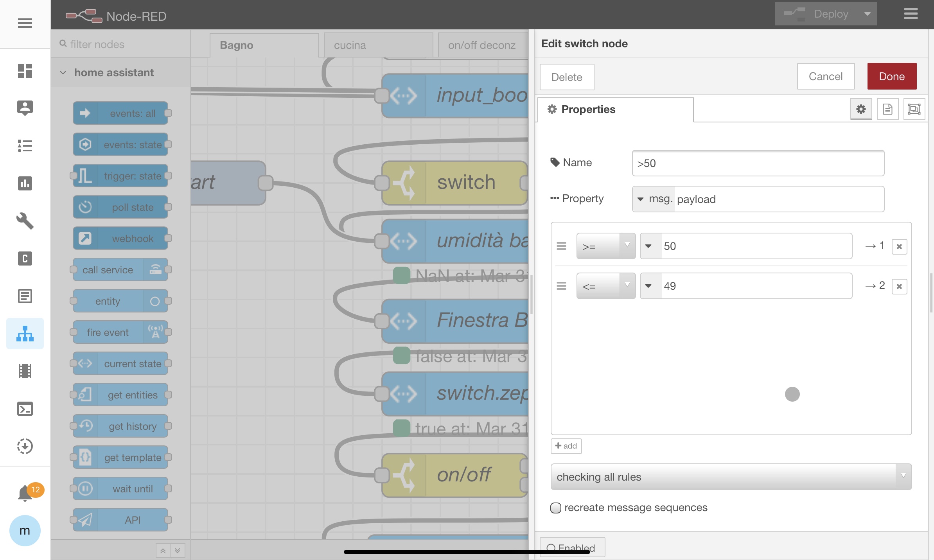Open the 'checking all rules' dropdown
This screenshot has height=560, width=934.
coord(731,477)
